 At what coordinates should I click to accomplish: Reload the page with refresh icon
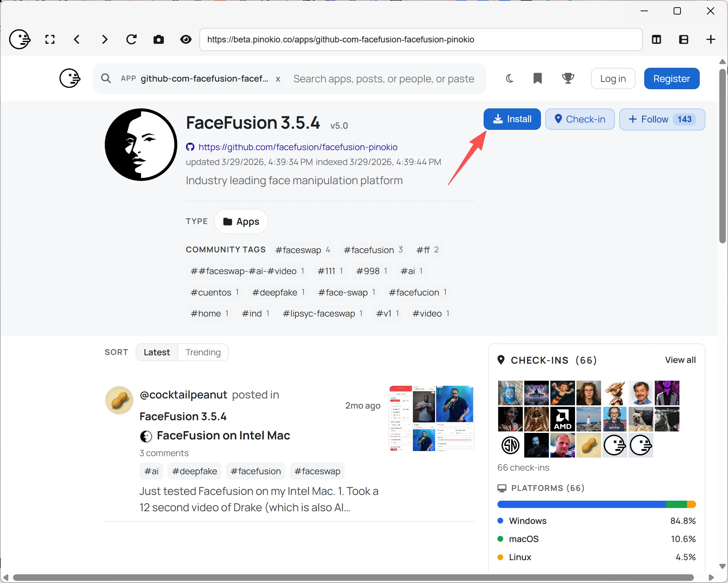pyautogui.click(x=131, y=39)
